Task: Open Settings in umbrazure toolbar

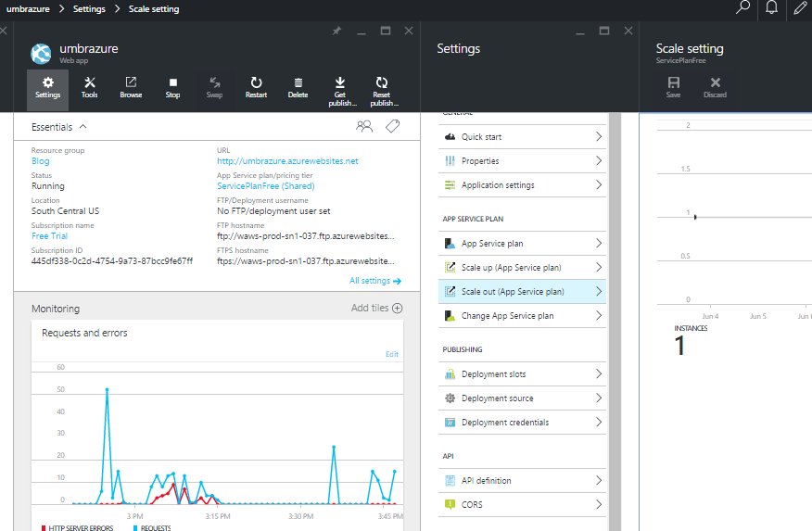Action: (47, 89)
